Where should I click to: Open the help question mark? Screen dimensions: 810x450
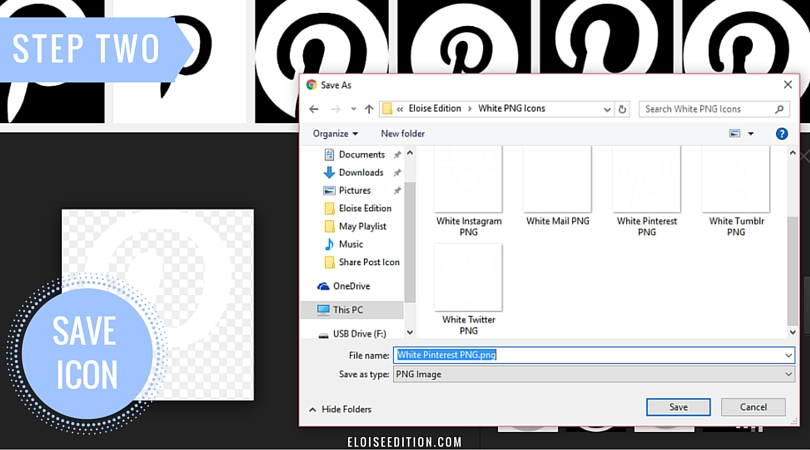(782, 134)
